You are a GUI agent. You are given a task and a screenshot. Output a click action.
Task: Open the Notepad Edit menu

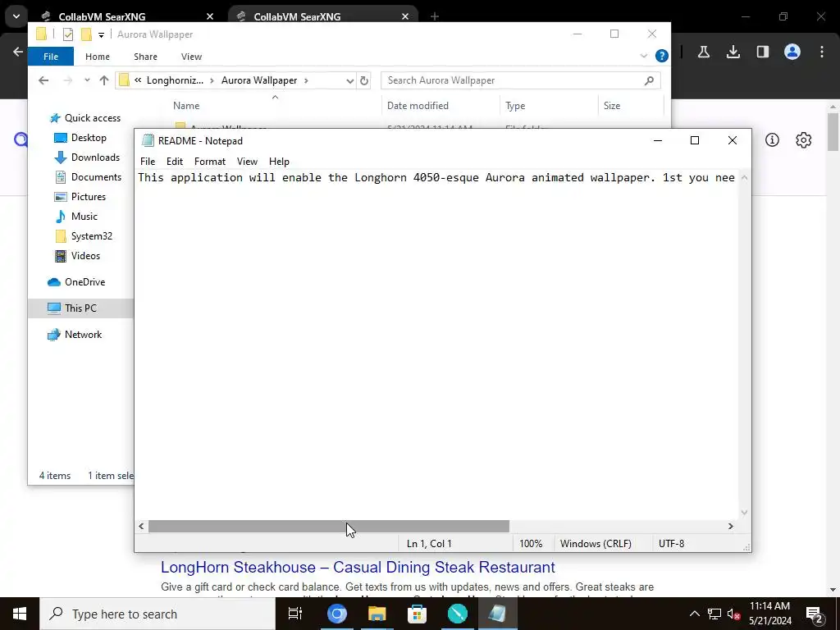pyautogui.click(x=175, y=162)
